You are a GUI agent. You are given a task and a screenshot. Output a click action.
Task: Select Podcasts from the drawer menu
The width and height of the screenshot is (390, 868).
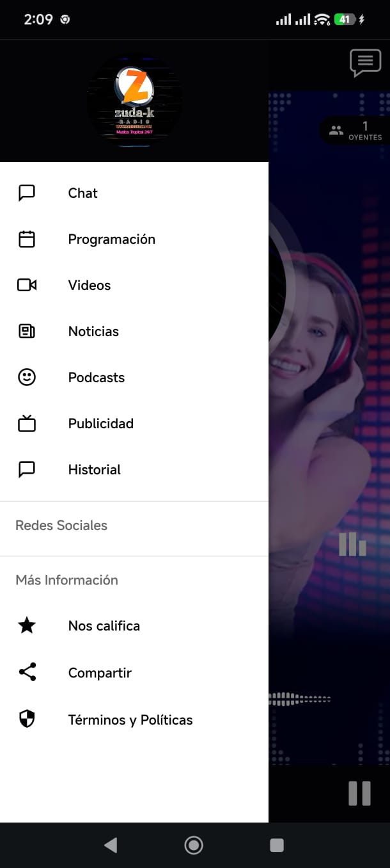97,378
